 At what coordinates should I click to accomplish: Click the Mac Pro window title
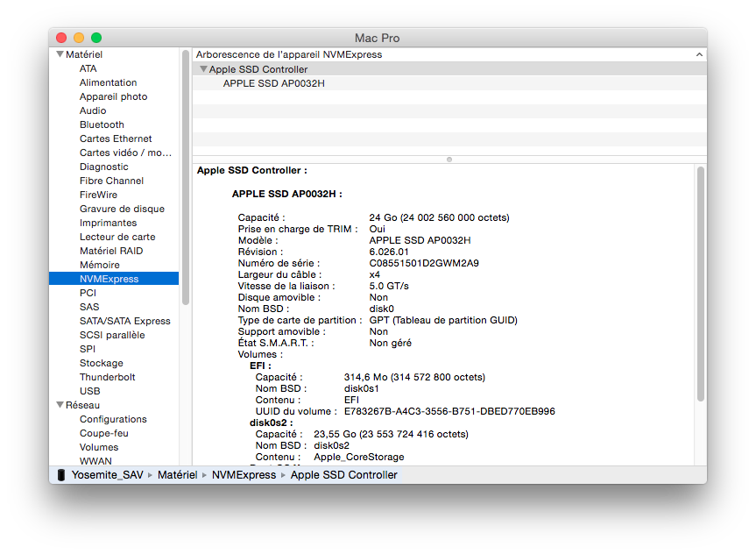tap(377, 38)
